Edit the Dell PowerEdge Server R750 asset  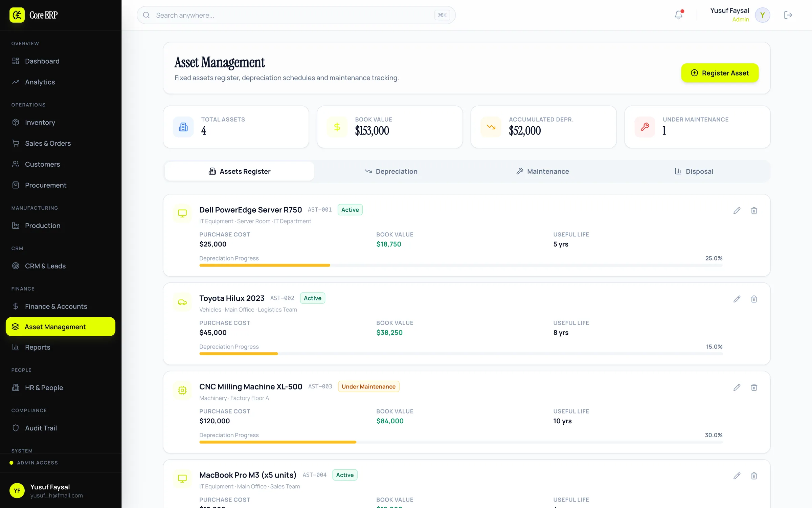point(737,211)
